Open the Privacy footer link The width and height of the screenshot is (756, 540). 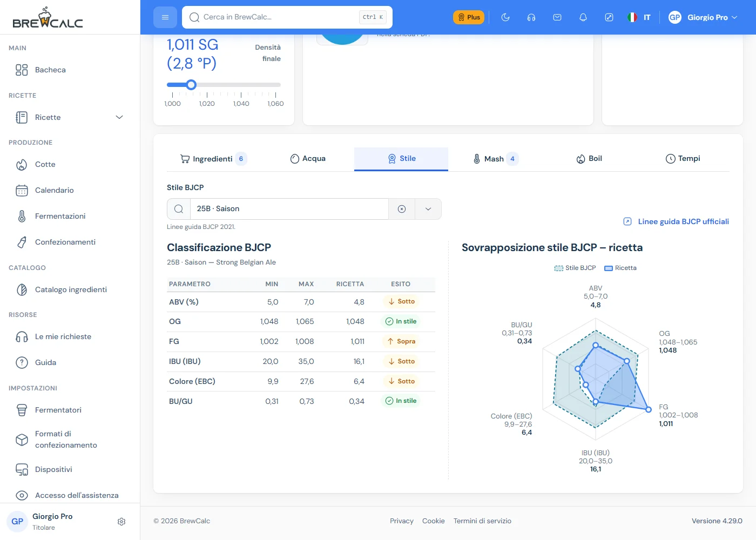402,521
